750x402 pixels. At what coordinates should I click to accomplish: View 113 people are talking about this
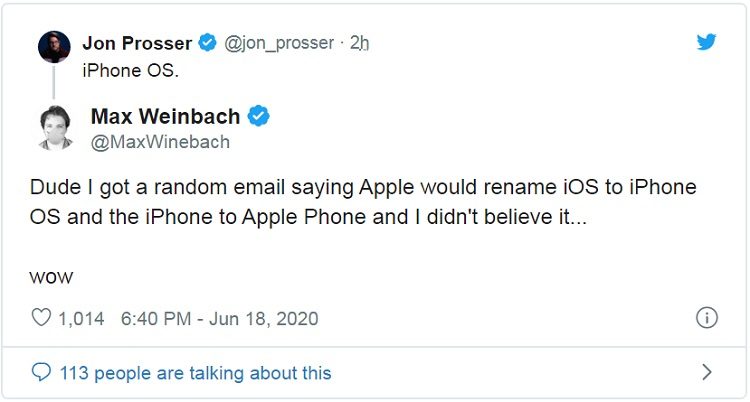(x=195, y=373)
